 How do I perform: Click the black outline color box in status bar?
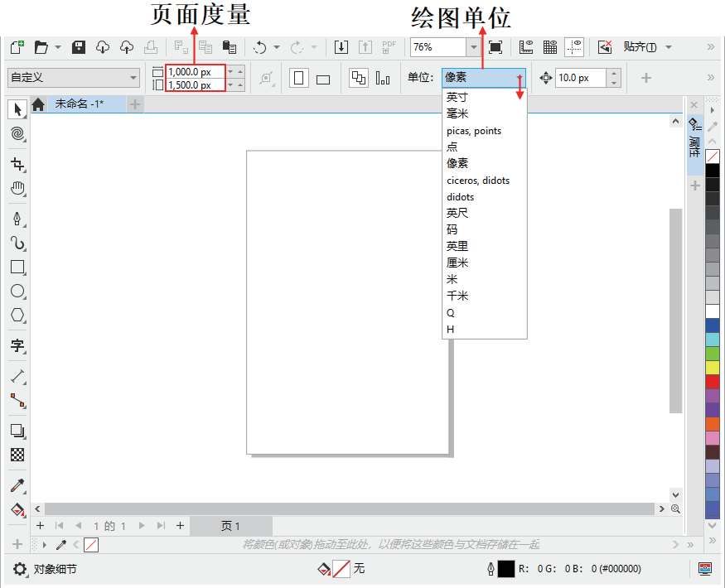505,569
